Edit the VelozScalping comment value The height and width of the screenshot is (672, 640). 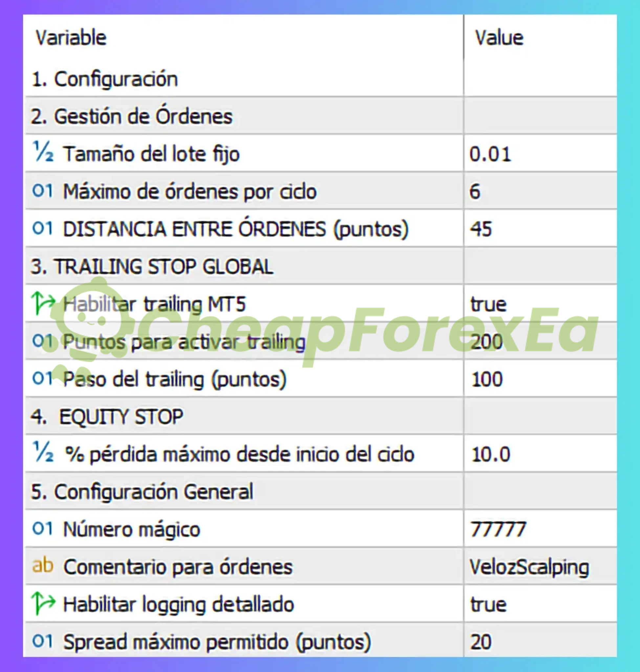(x=541, y=567)
